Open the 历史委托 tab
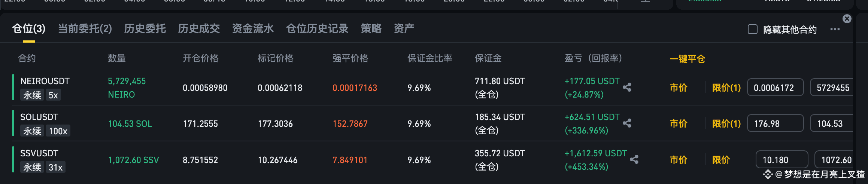Viewport: 868px width, 184px height. [x=145, y=29]
